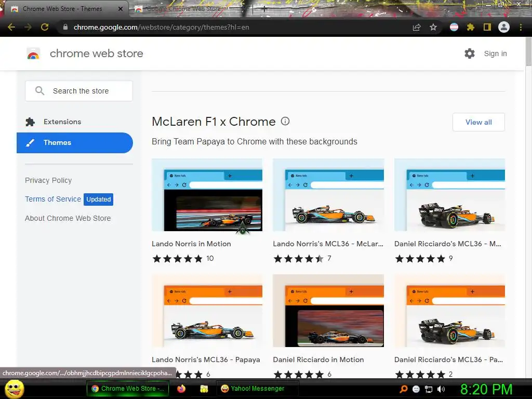Click the magnifier icon in store search
Image resolution: width=532 pixels, height=399 pixels.
tap(39, 90)
